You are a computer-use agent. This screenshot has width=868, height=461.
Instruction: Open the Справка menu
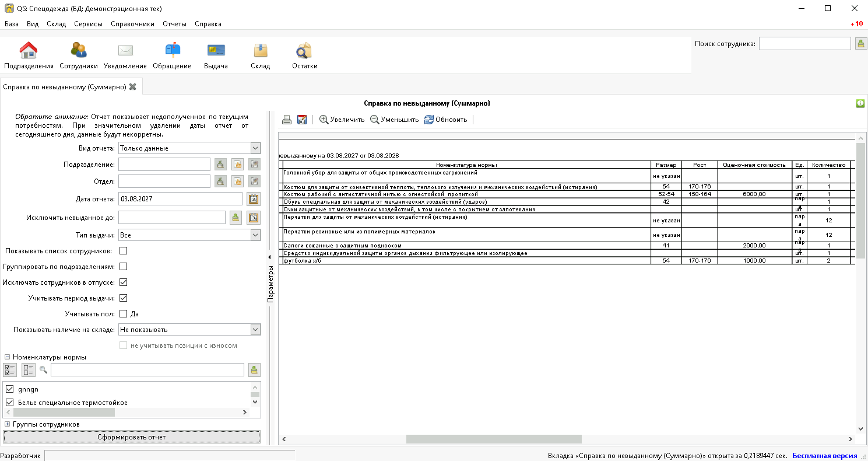coord(208,24)
